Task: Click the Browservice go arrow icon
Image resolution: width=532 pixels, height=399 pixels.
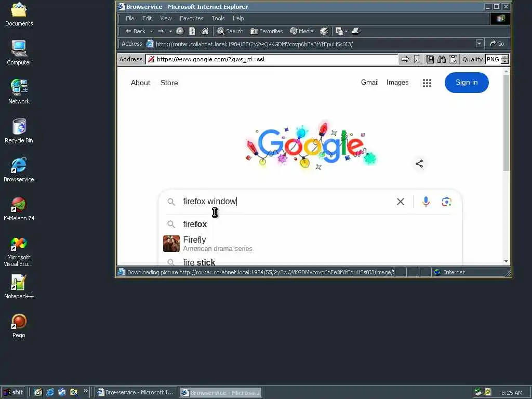Action: [x=405, y=59]
